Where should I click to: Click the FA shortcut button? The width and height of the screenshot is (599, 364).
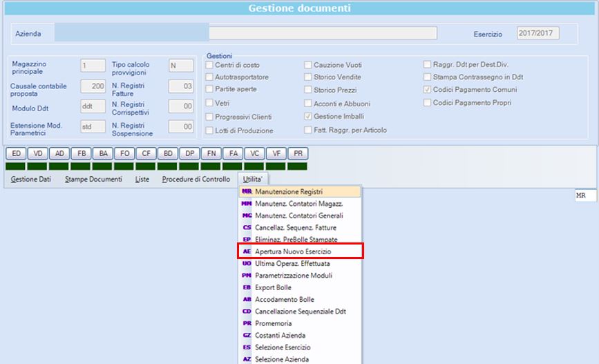coord(233,153)
